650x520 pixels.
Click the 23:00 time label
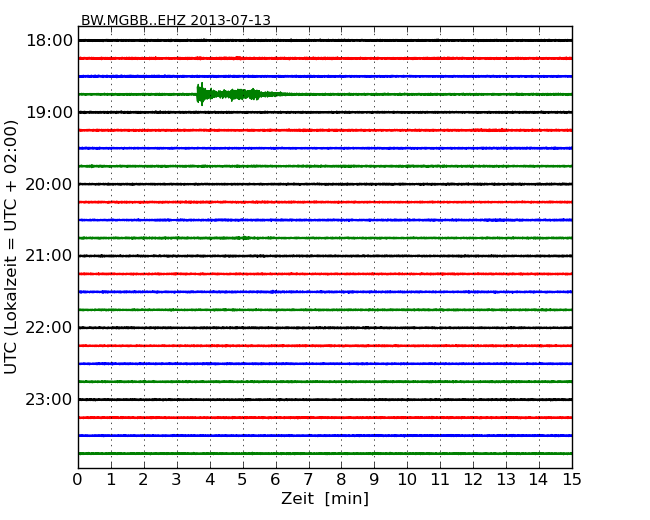[x=49, y=400]
